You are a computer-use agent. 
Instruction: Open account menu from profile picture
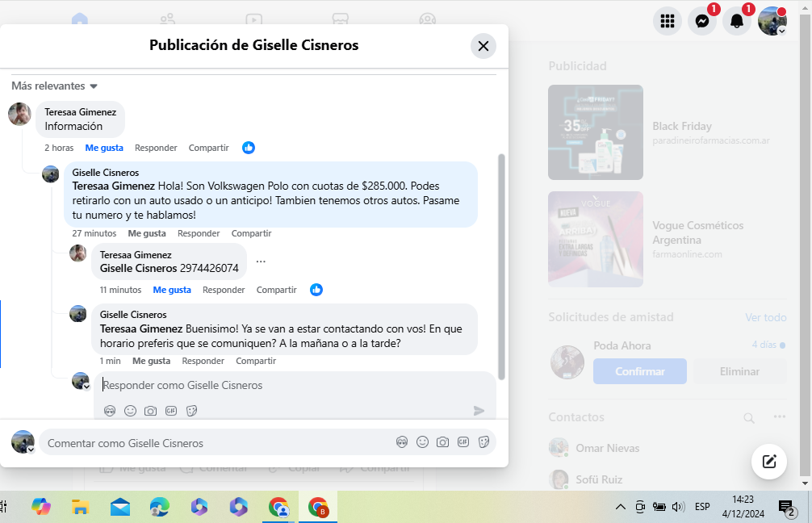[x=772, y=22]
